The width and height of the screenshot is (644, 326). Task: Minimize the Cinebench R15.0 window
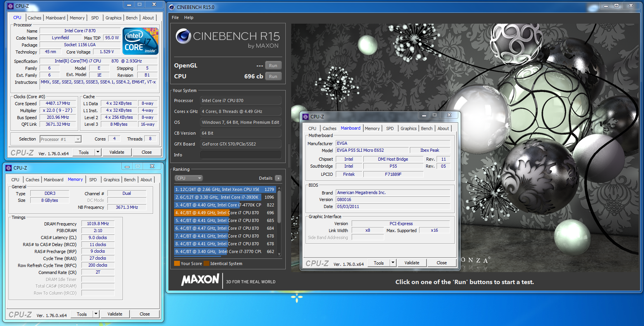click(606, 6)
